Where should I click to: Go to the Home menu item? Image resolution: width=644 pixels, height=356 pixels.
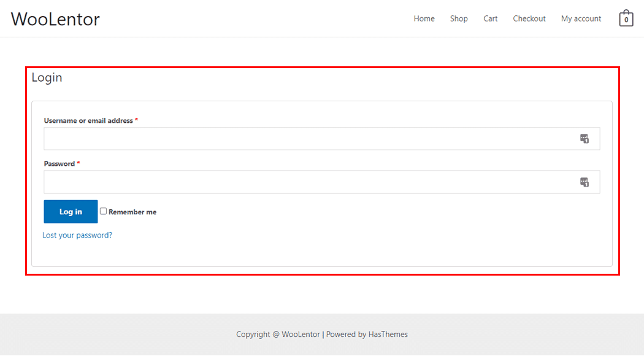[424, 19]
